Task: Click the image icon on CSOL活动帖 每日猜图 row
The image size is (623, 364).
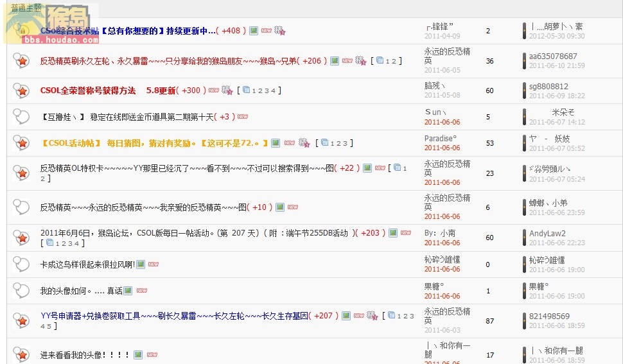Action: (276, 143)
